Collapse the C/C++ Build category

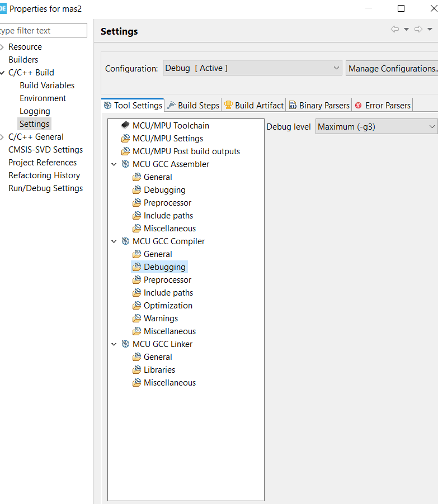[x=2, y=73]
